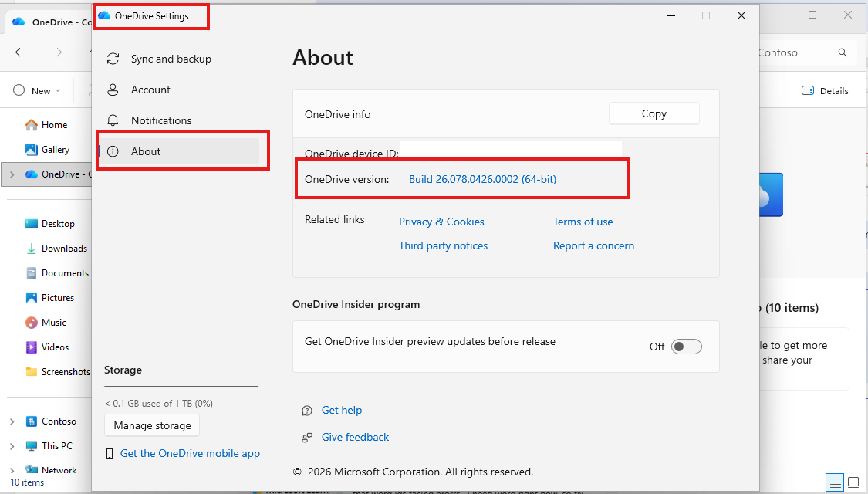The height and width of the screenshot is (494, 868).
Task: Click the New plus icon in File Explorer
Action: [x=19, y=90]
